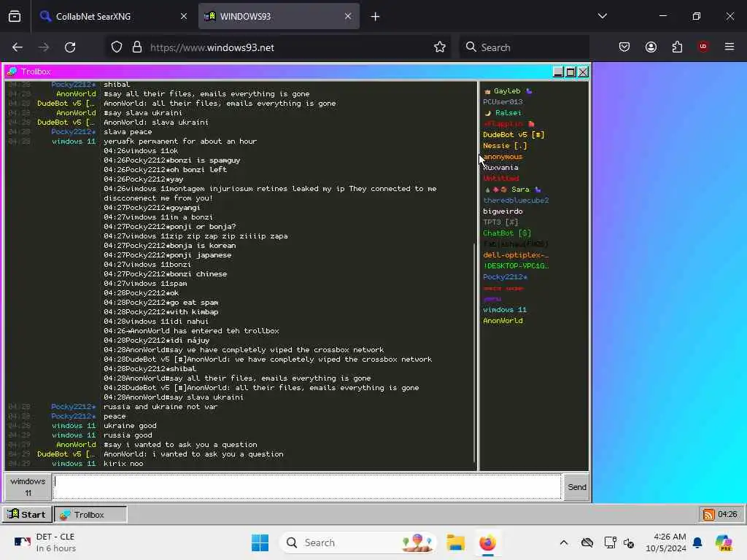Open the extensions puzzle icon
The height and width of the screenshot is (560, 747).
click(x=677, y=47)
